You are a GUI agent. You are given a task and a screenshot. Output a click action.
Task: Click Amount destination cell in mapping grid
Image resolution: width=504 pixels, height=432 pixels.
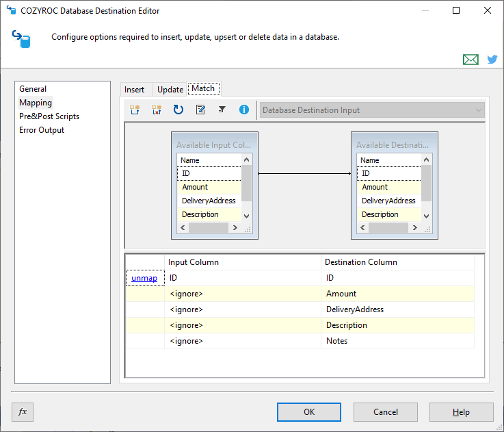coord(398,294)
